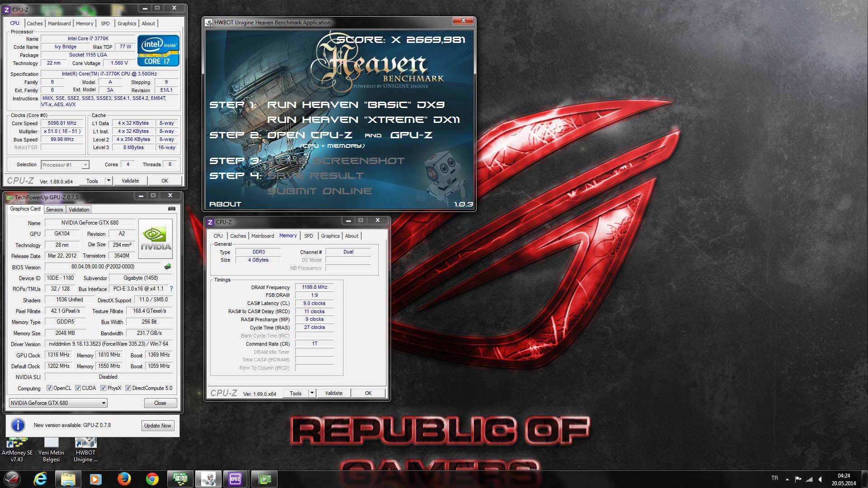Click the BIOS Version field in GPU-Z

tap(103, 267)
